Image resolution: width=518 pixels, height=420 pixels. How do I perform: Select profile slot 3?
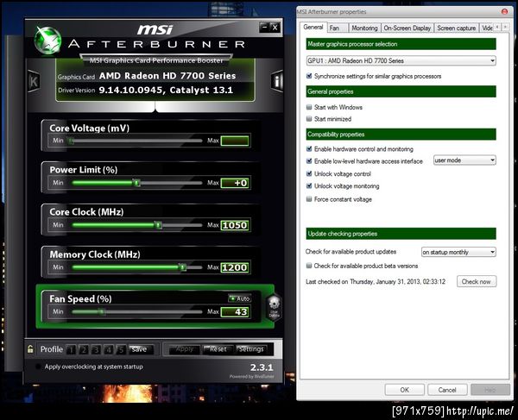[x=96, y=349]
